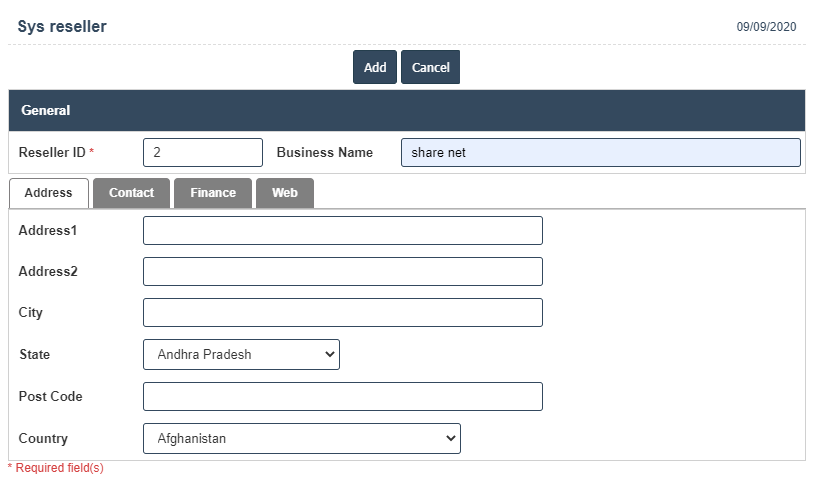Viewport: 819px width, 489px height.
Task: Click the Add button
Action: pos(374,67)
